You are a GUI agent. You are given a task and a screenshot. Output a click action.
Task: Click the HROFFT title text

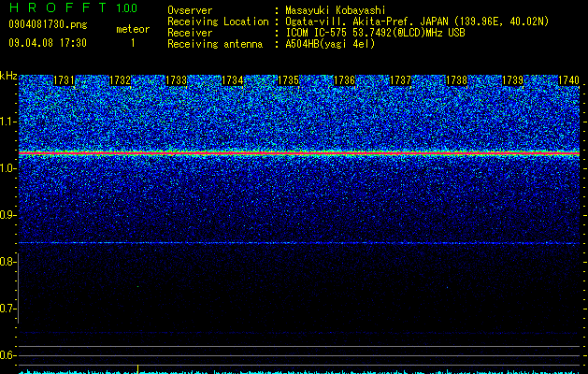tap(57, 7)
